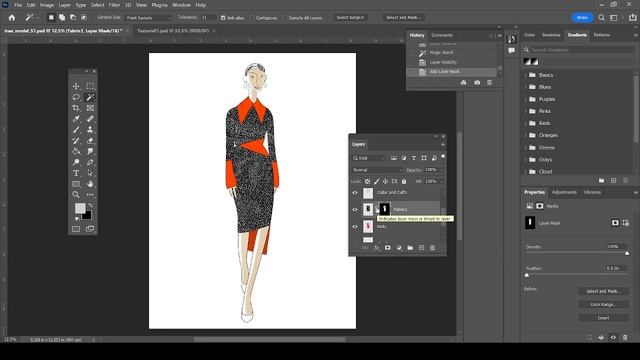Hide the Fabrics layer
640x360 pixels.
pyautogui.click(x=355, y=209)
